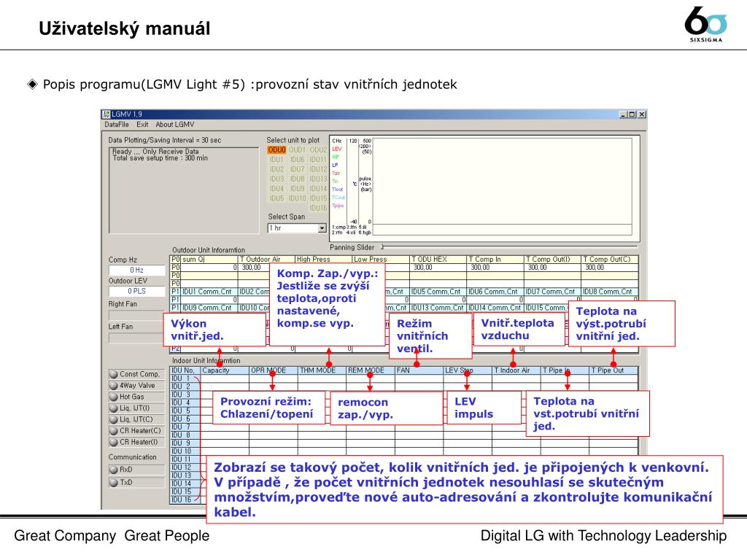The width and height of the screenshot is (747, 560).
Task: Minimize the LGMV 1.9 window
Action: click(623, 114)
